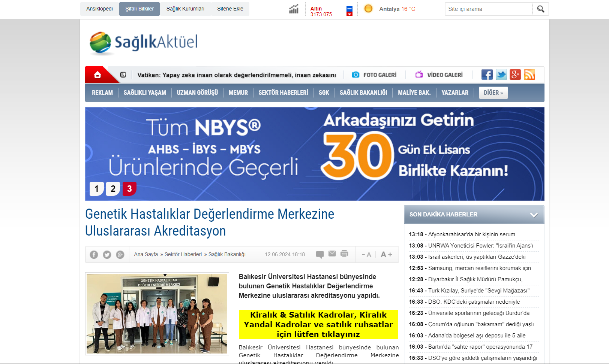
Task: Open the 16:08 Çorum'da oğlunun news item
Action: [471, 324]
